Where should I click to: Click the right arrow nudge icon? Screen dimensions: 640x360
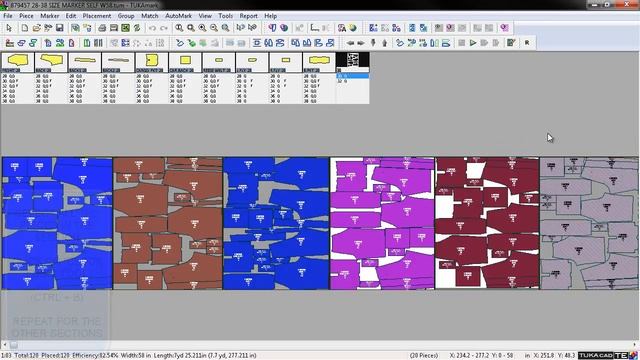(x=361, y=42)
